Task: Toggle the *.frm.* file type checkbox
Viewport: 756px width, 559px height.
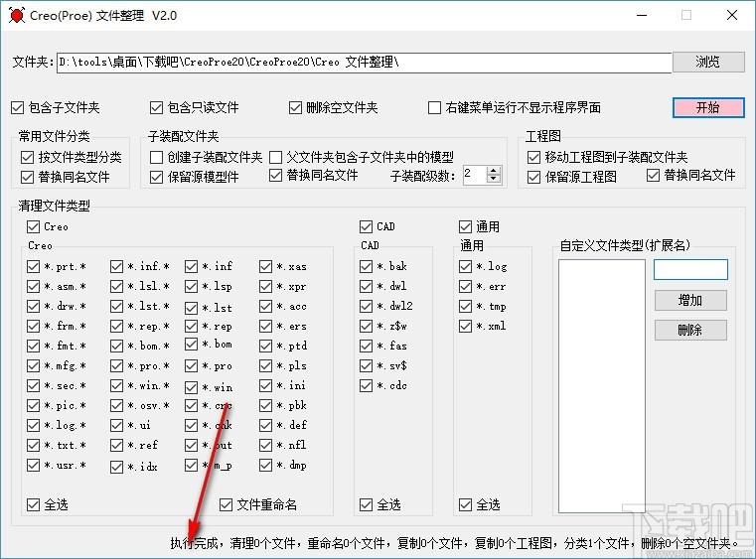Action: 33,327
